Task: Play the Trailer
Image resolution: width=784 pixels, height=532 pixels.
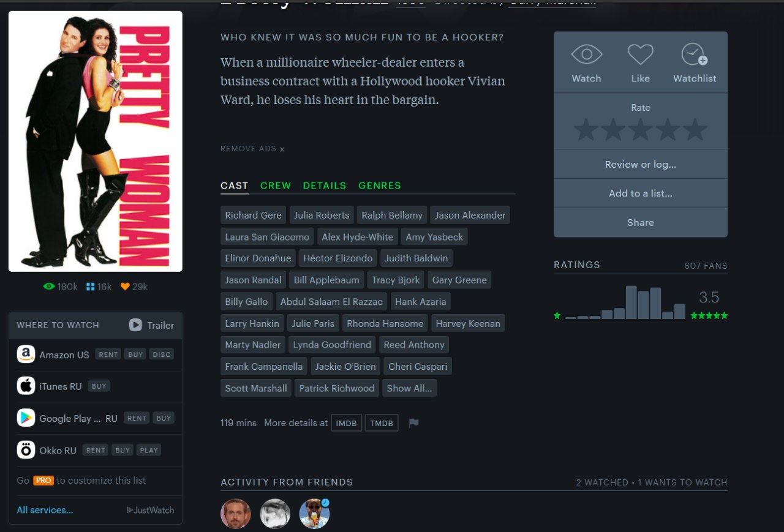Action: (152, 325)
